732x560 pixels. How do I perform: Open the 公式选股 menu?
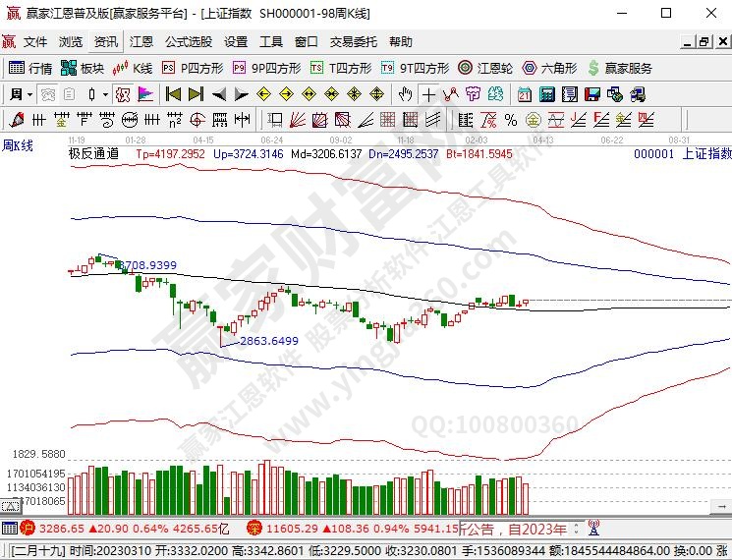tap(188, 42)
